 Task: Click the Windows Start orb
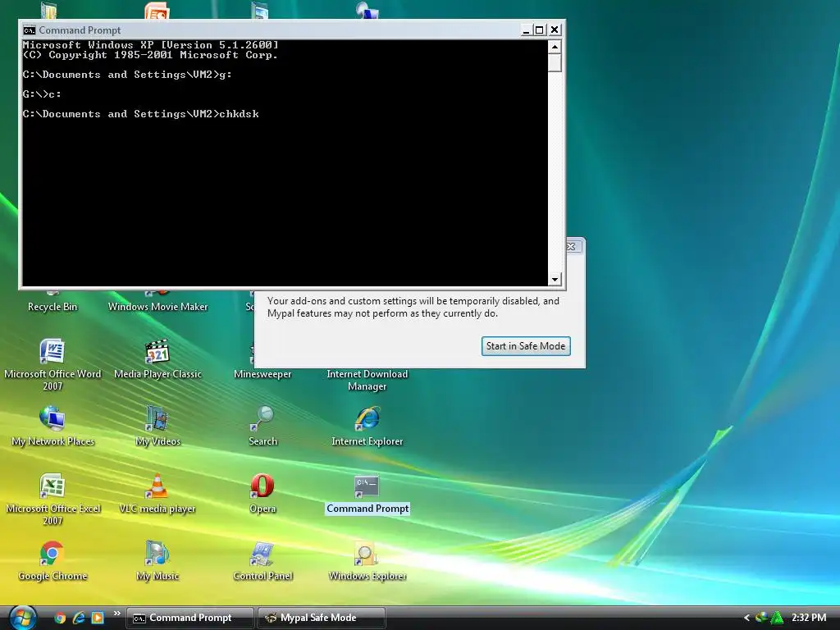pyautogui.click(x=22, y=618)
